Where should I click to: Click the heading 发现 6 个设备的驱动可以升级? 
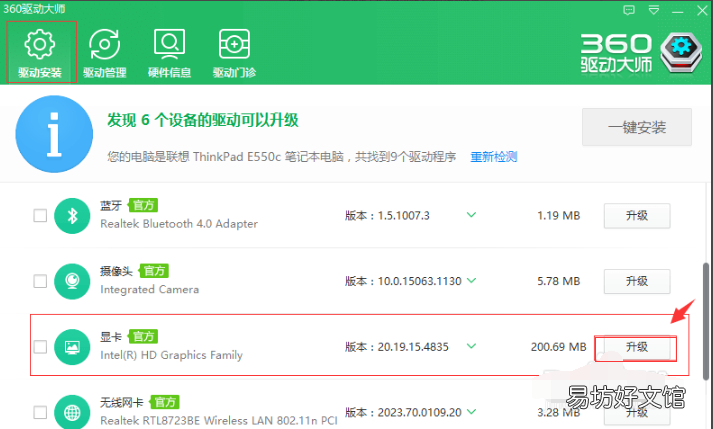tap(203, 120)
